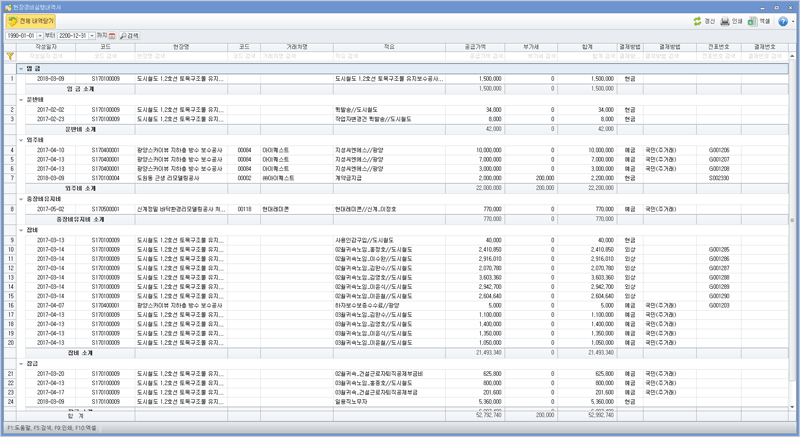Open the arrow next to help icon
Screen dimensions: 800x437
(792, 20)
